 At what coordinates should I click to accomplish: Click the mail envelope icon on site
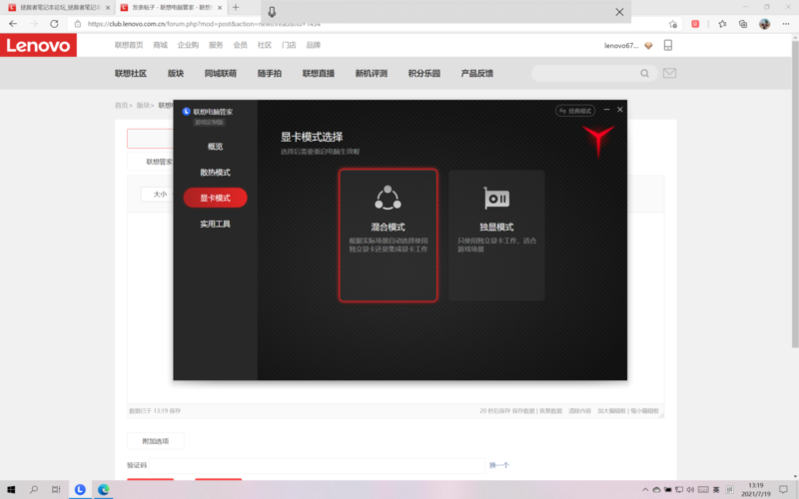[669, 73]
